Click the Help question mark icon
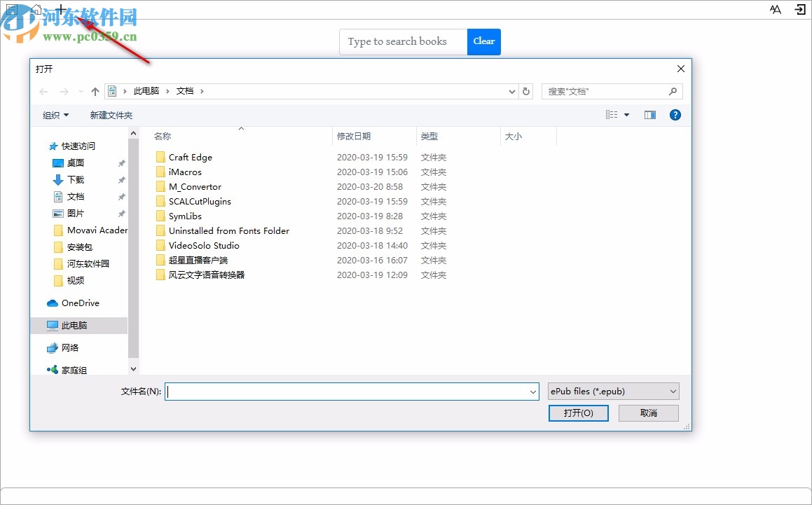This screenshot has width=812, height=505. coord(675,114)
